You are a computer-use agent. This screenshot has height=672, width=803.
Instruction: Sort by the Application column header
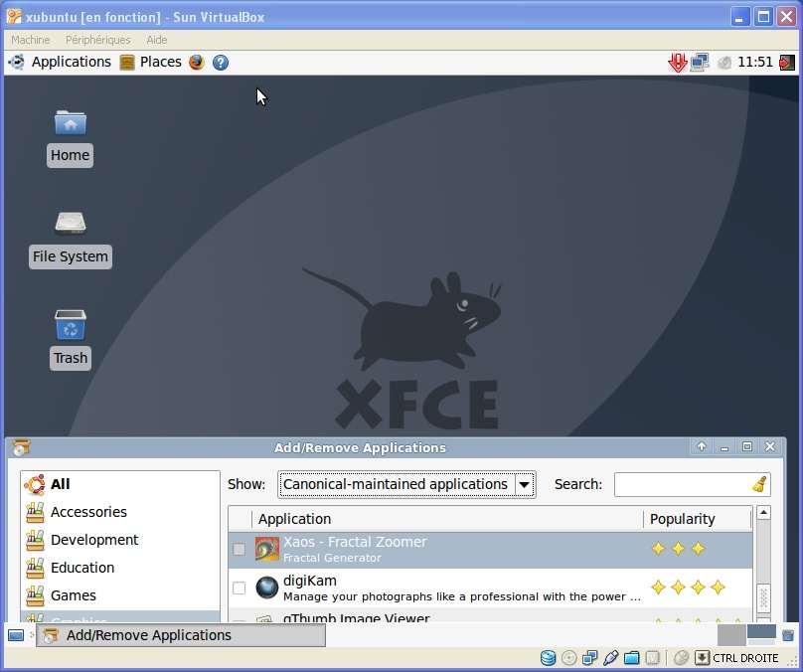point(447,519)
